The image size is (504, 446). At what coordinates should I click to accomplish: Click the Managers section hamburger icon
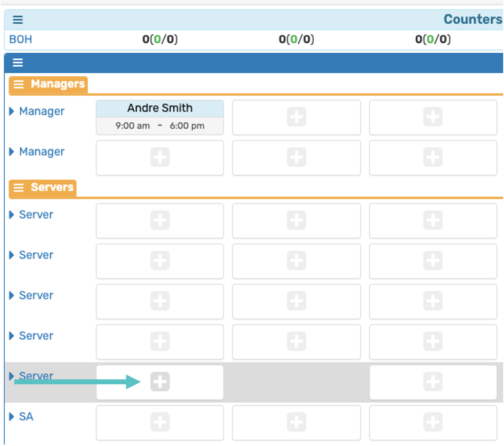point(19,84)
